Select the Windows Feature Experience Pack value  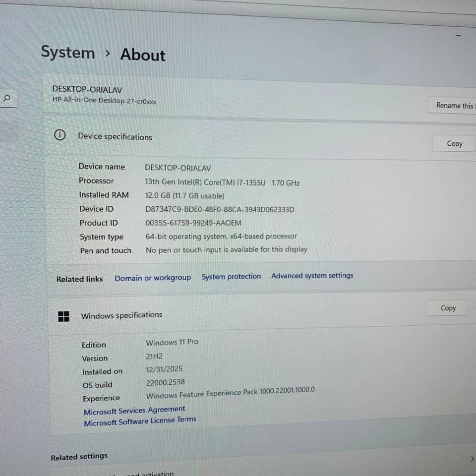click(230, 393)
